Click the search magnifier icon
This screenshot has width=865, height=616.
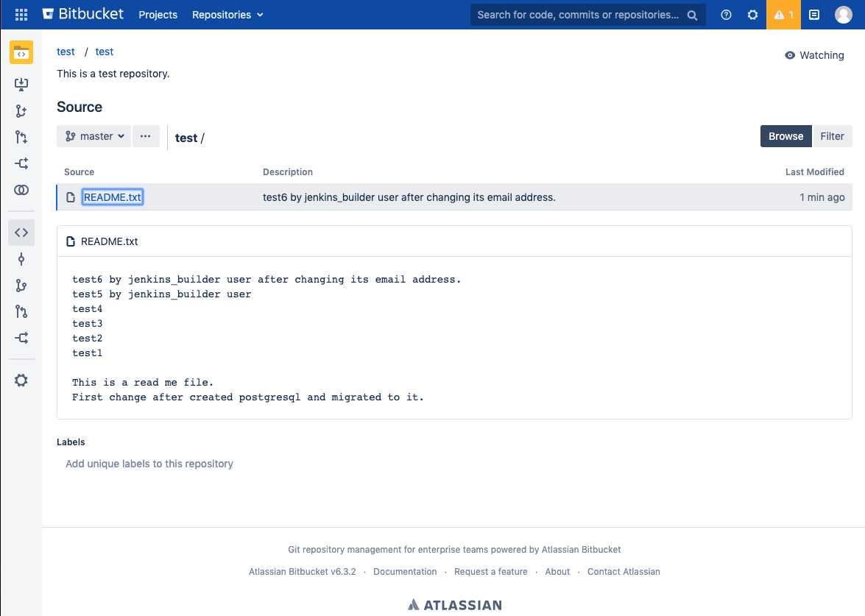coord(692,15)
